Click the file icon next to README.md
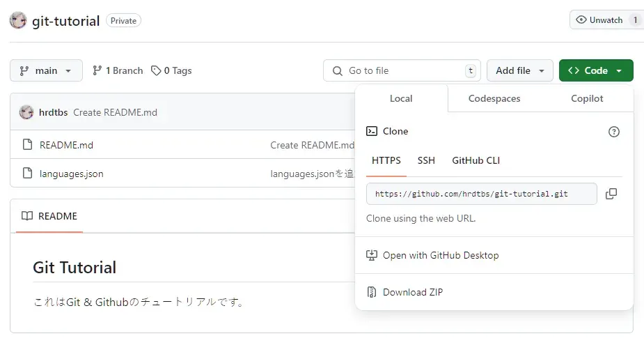Viewport: 644px width, 352px height. click(28, 145)
